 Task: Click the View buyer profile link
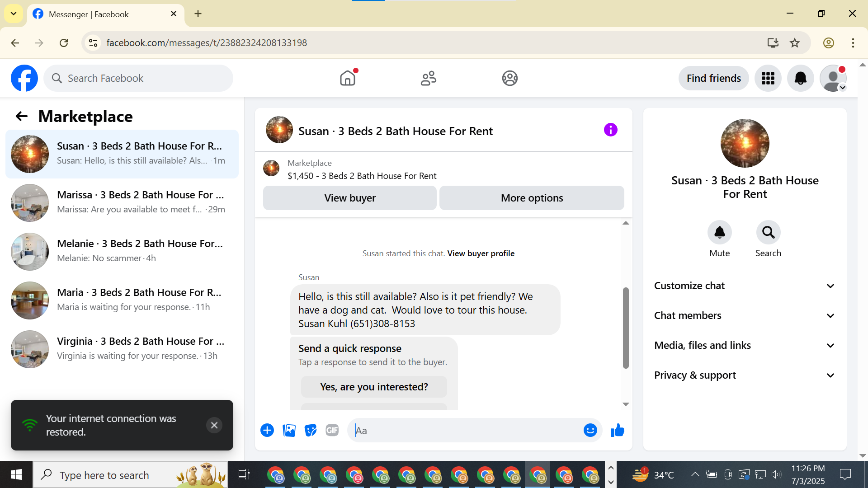coord(481,253)
